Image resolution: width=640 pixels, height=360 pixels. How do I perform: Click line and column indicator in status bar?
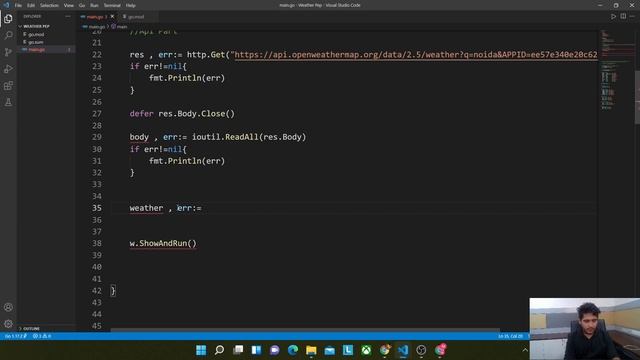pos(510,336)
